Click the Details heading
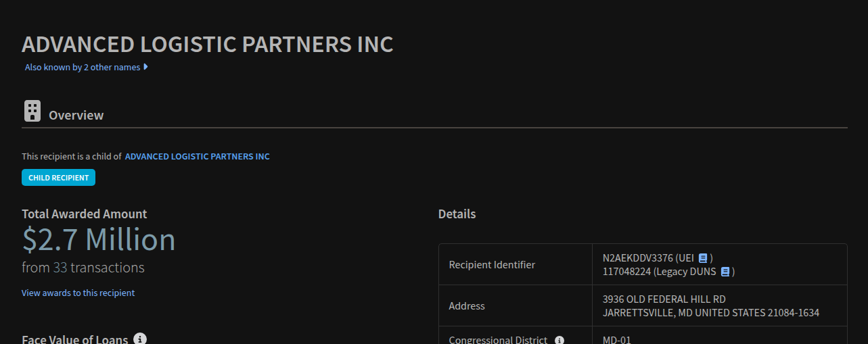The width and height of the screenshot is (868, 344). click(457, 214)
